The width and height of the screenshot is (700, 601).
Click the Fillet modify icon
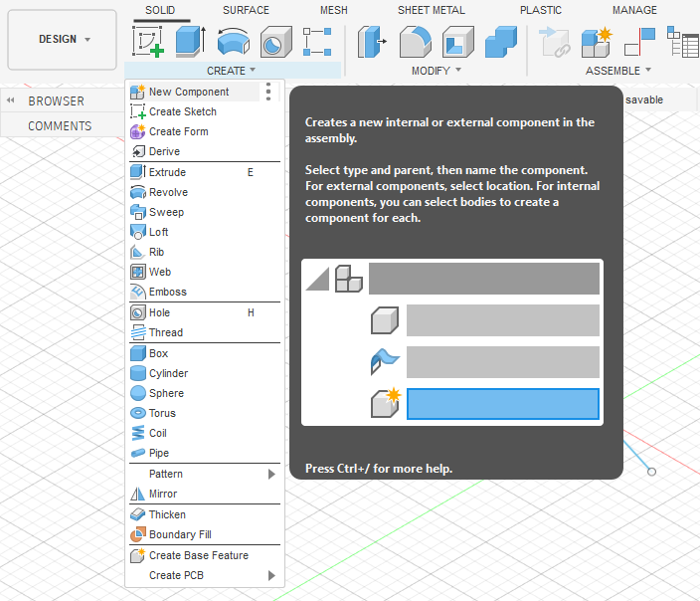tap(415, 42)
